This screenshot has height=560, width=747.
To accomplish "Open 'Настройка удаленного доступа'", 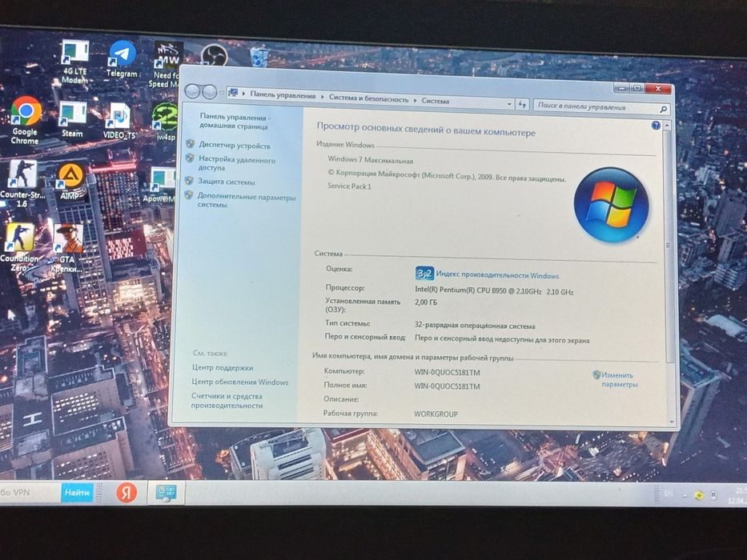I will click(x=237, y=164).
